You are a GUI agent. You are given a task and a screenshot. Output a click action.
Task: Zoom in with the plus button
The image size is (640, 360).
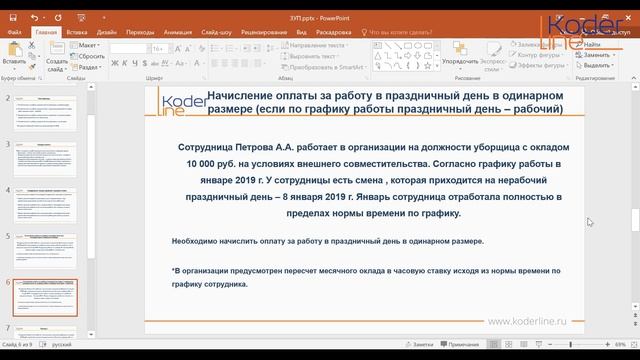point(607,344)
